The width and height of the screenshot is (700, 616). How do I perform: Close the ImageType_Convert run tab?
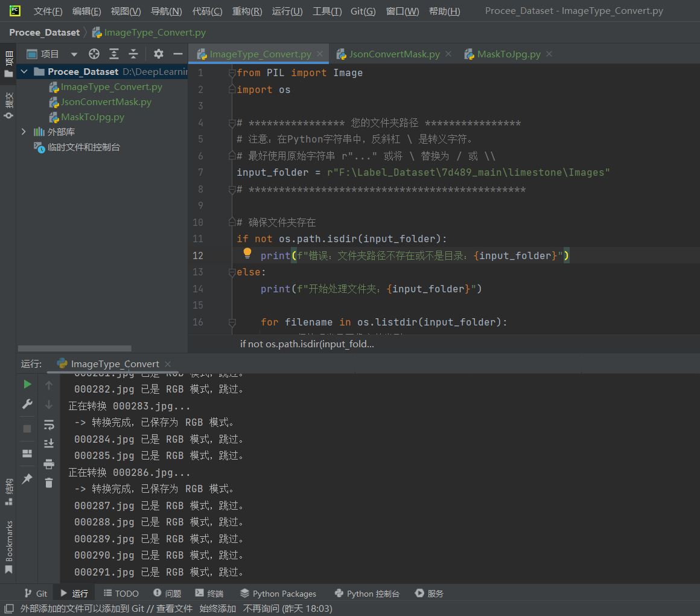coord(168,364)
